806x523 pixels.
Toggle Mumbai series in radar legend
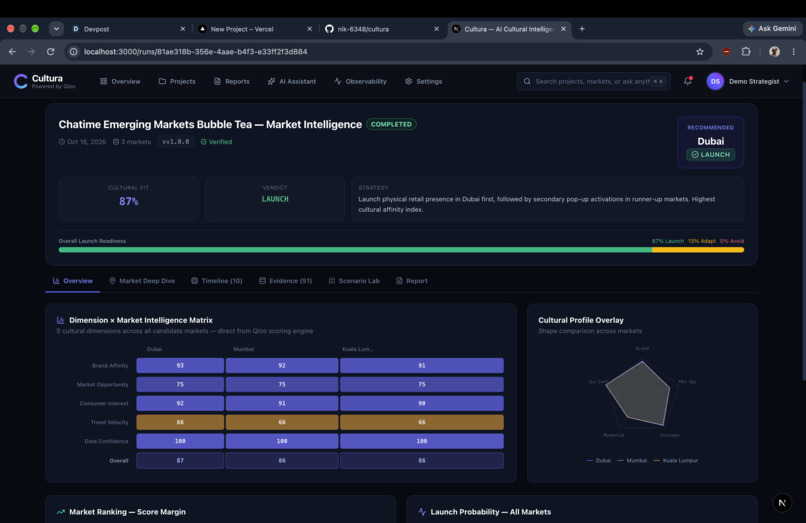632,460
